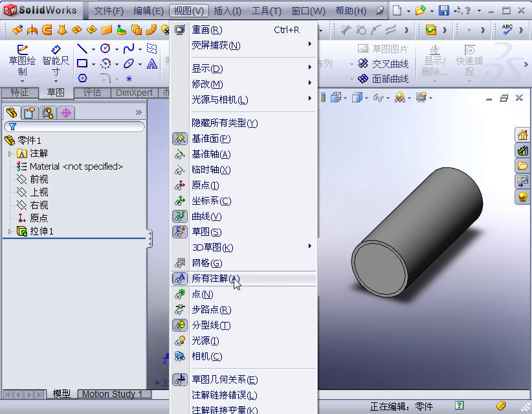Select the ellipse sketch tool

tap(129, 63)
